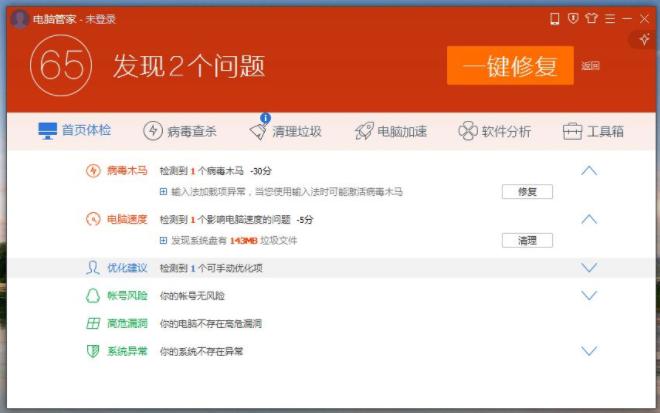The image size is (660, 413).
Task: Click text 你的帐号无风险
Action: [x=192, y=296]
